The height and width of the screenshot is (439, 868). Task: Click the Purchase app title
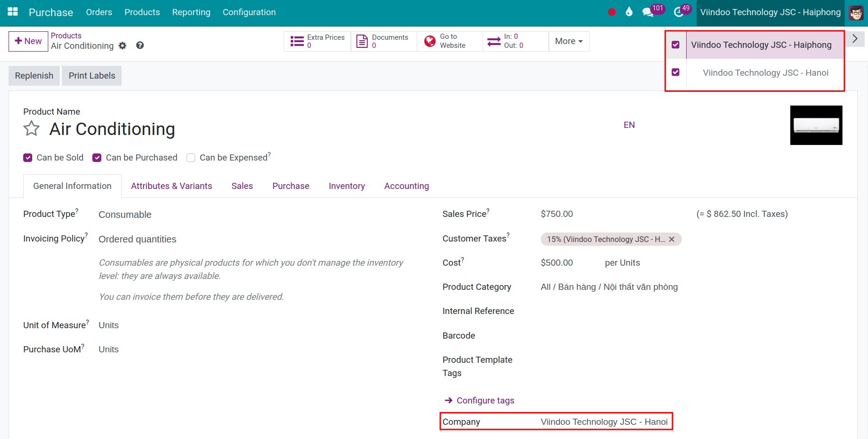coord(51,12)
